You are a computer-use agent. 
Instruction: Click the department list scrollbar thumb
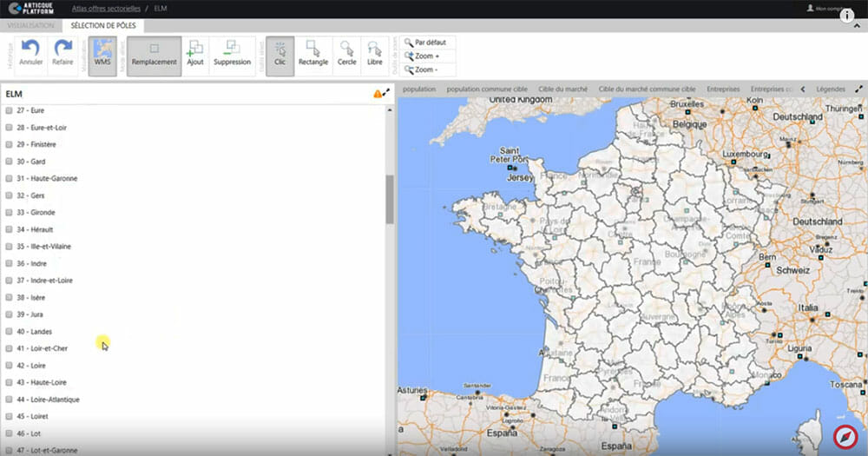point(390,200)
